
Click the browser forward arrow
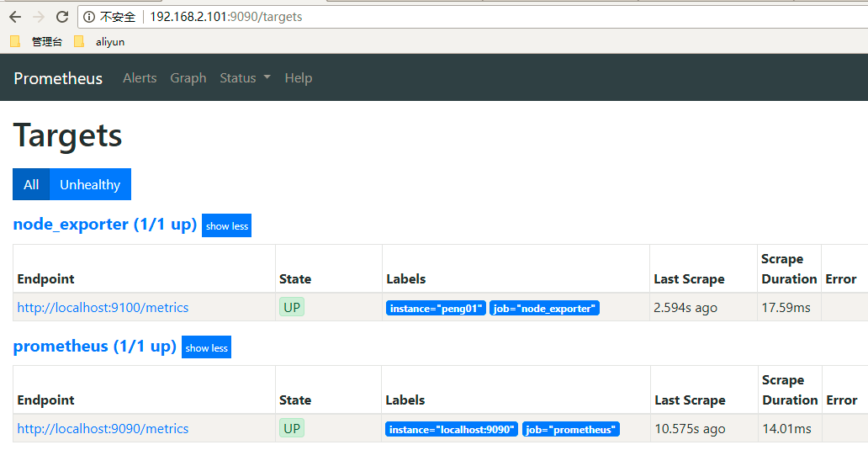(x=38, y=17)
